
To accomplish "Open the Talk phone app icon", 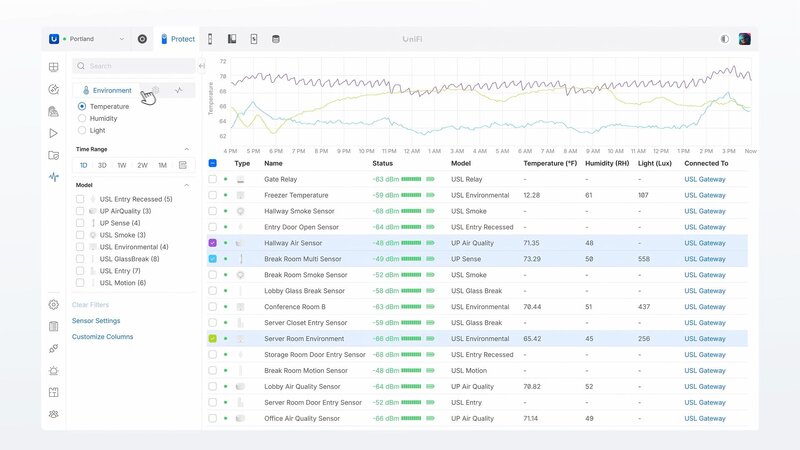I will click(232, 39).
